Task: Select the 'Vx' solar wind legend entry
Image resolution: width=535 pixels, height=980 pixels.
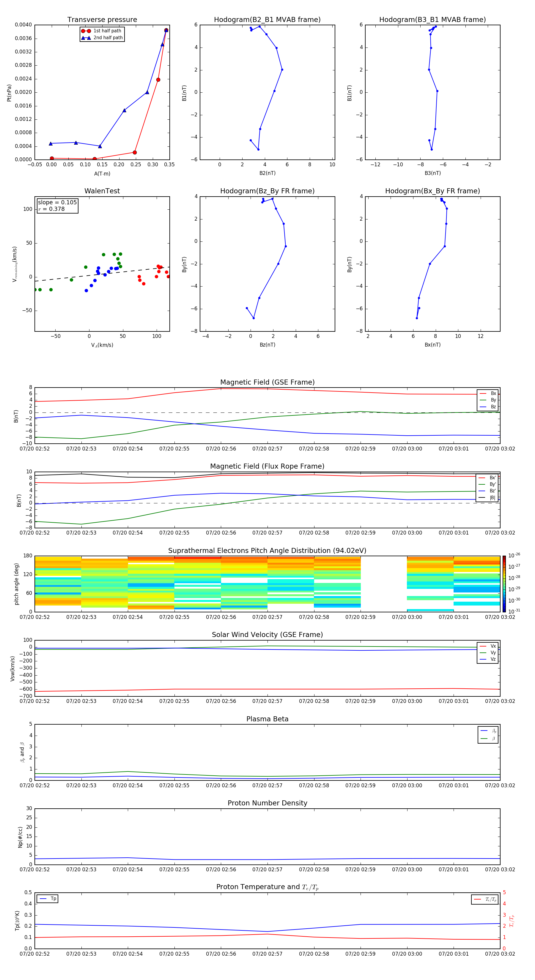Action: click(488, 646)
